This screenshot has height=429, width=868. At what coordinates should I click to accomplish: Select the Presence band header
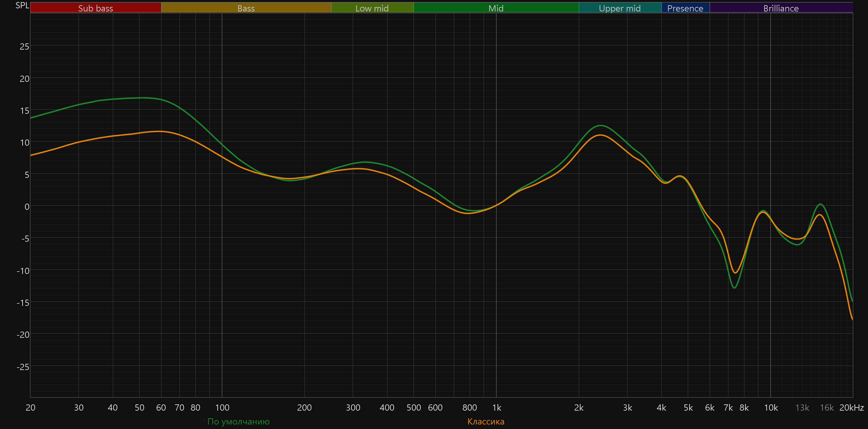tap(685, 8)
